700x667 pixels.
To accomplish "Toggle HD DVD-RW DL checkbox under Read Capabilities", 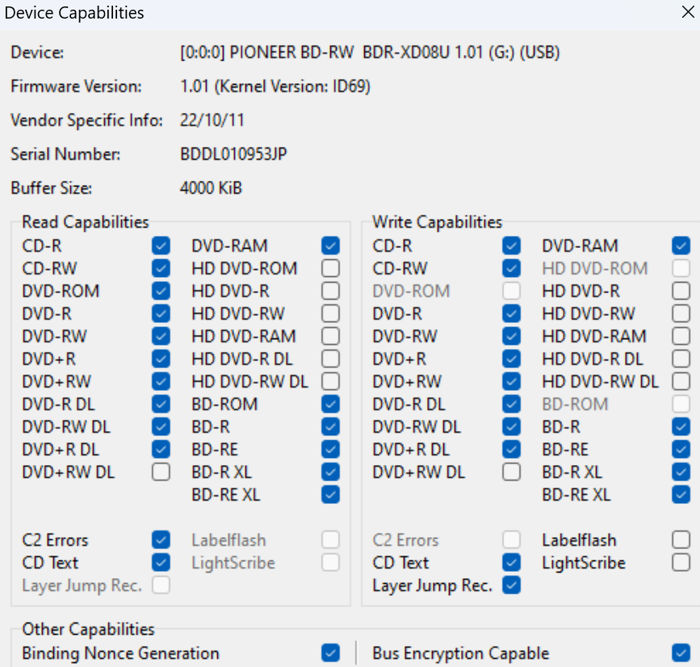I will click(x=330, y=381).
